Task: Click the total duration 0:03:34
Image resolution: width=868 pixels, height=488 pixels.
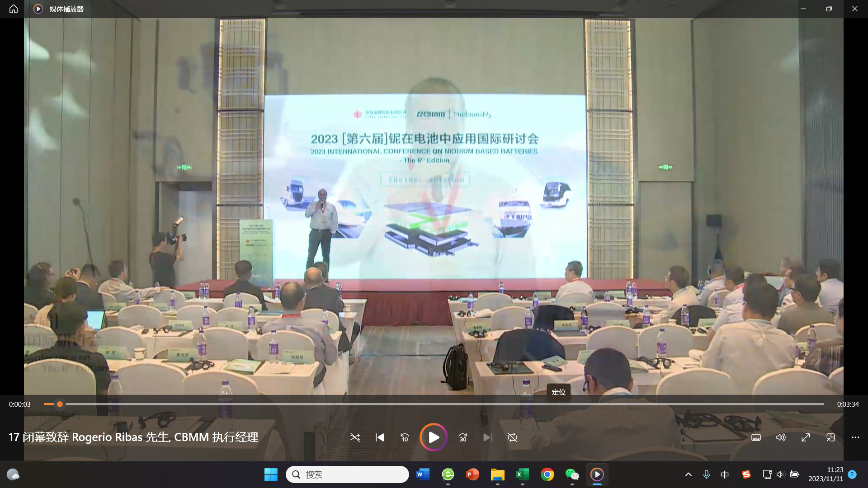Action: click(x=848, y=404)
